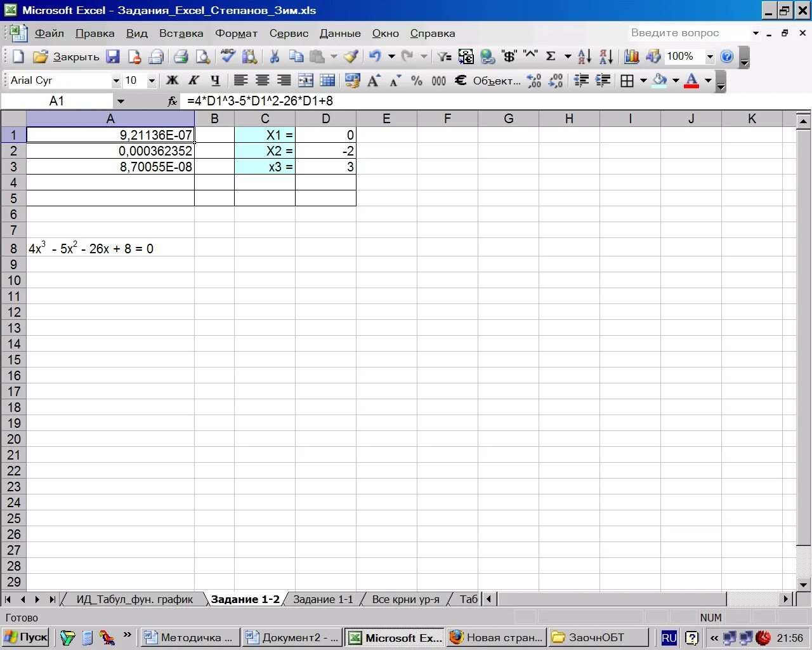Screen dimensions: 812x650
Task: Run the spelling check icon
Action: click(227, 56)
